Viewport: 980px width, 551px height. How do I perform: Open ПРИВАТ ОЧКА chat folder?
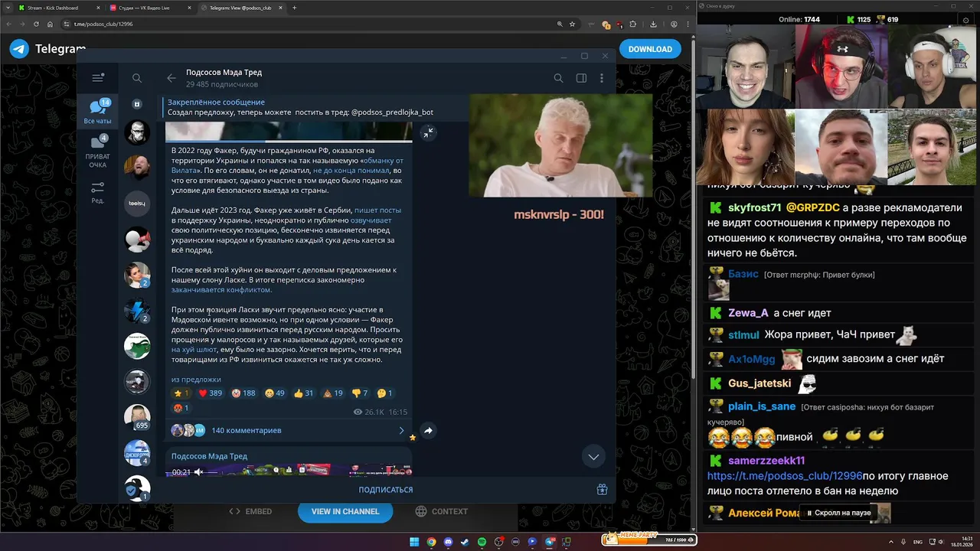[x=98, y=152]
